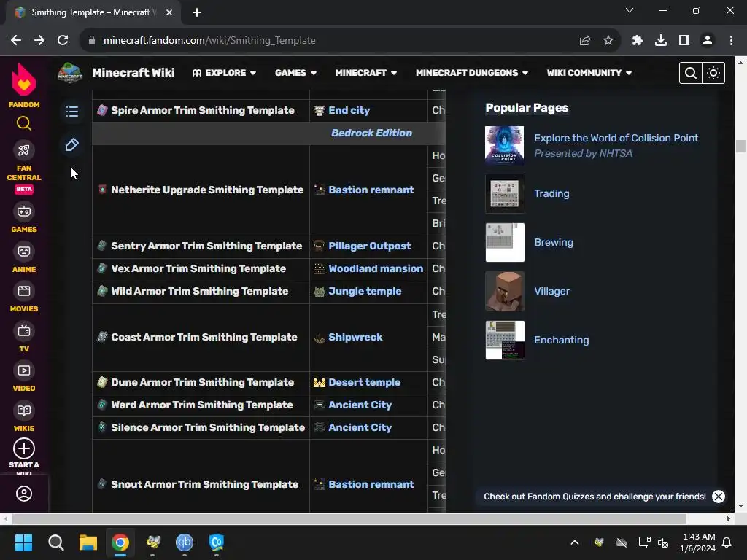This screenshot has height=560, width=747.
Task: Expand the Minecraft dropdown menu
Action: (x=366, y=73)
